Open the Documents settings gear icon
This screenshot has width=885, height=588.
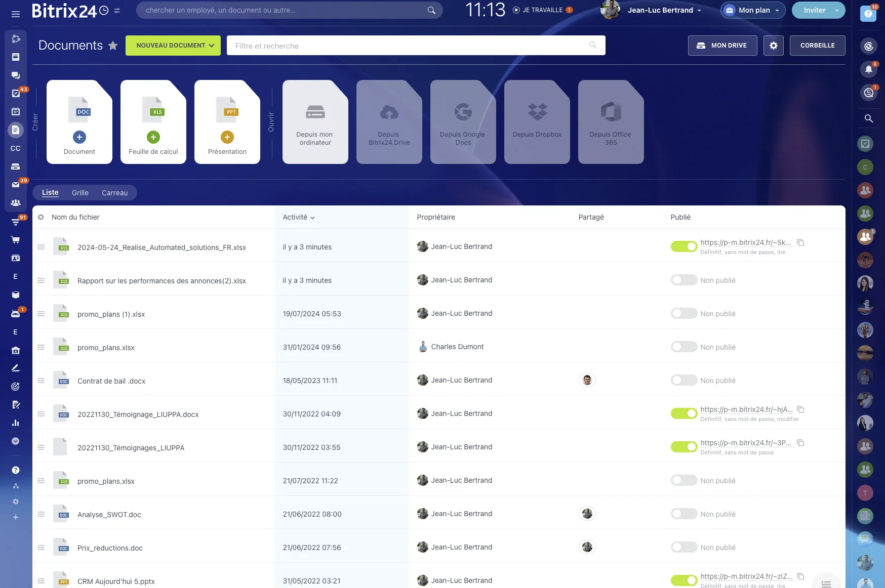click(773, 45)
